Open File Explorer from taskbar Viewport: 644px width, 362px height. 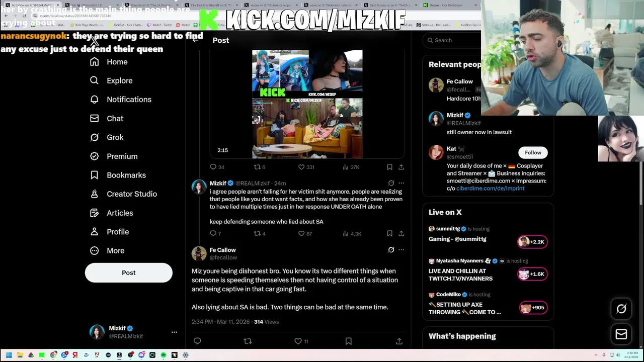click(20, 355)
